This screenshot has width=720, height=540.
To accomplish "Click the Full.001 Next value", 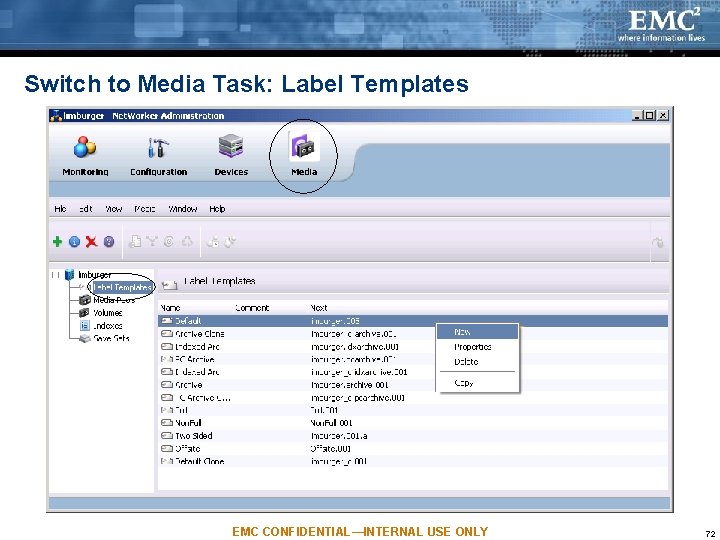I will click(x=324, y=410).
